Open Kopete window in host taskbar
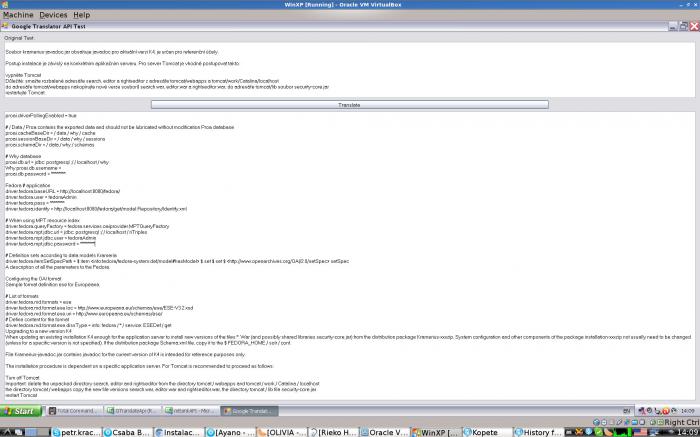The image size is (700, 437). pyautogui.click(x=487, y=432)
